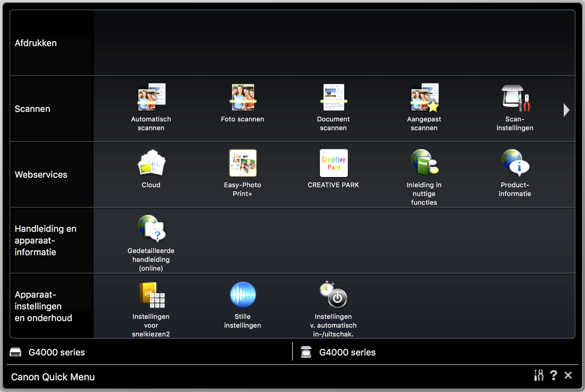Open Gedetailleerde handleiding (online)
The width and height of the screenshot is (585, 392).
[151, 229]
